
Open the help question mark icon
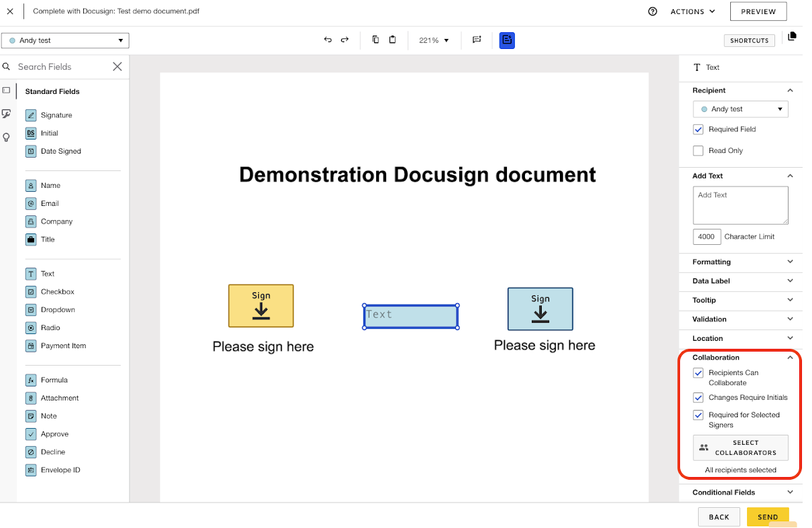pos(652,11)
